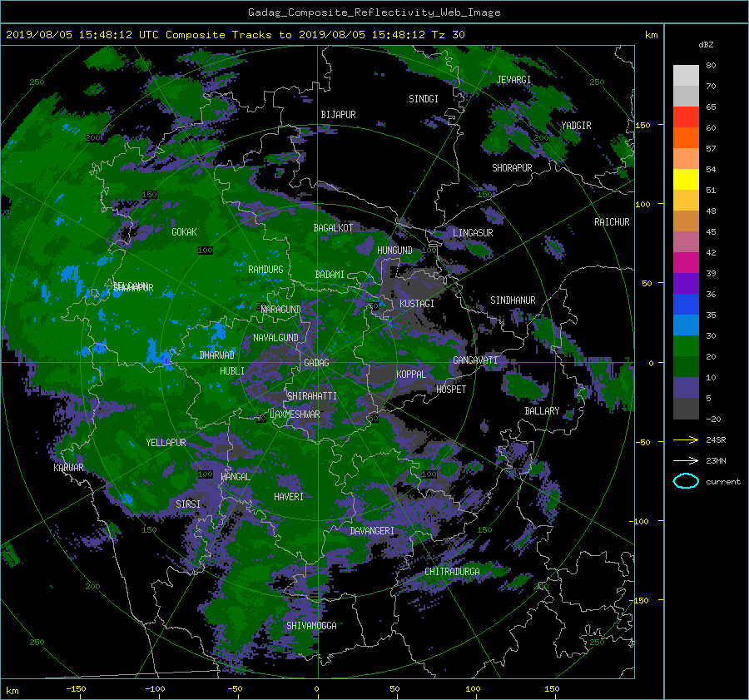749x700 pixels.
Task: Click the SIRSI city label
Action: point(188,504)
